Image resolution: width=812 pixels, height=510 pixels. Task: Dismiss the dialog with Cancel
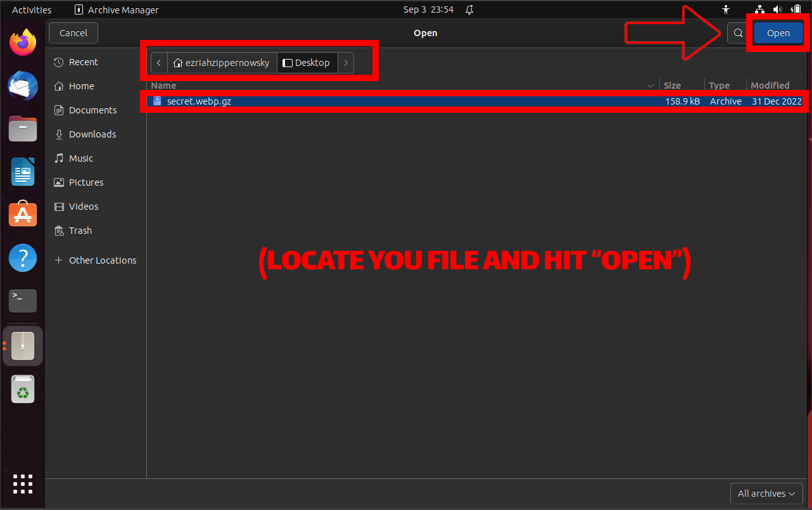(x=73, y=32)
